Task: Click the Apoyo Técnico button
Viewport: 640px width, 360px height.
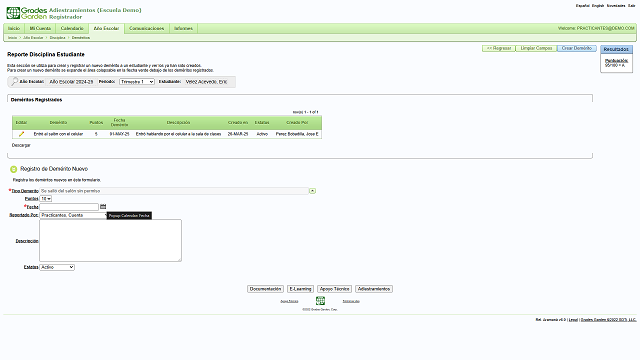Action: coord(334,289)
